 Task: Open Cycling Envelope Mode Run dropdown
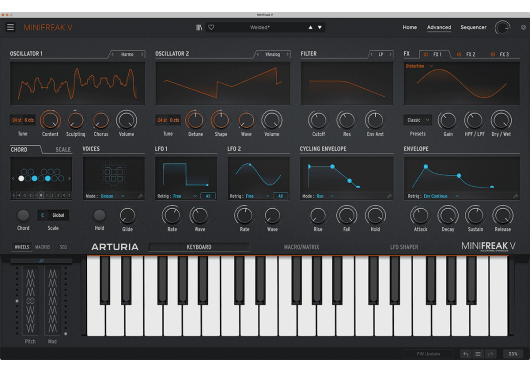[x=325, y=196]
